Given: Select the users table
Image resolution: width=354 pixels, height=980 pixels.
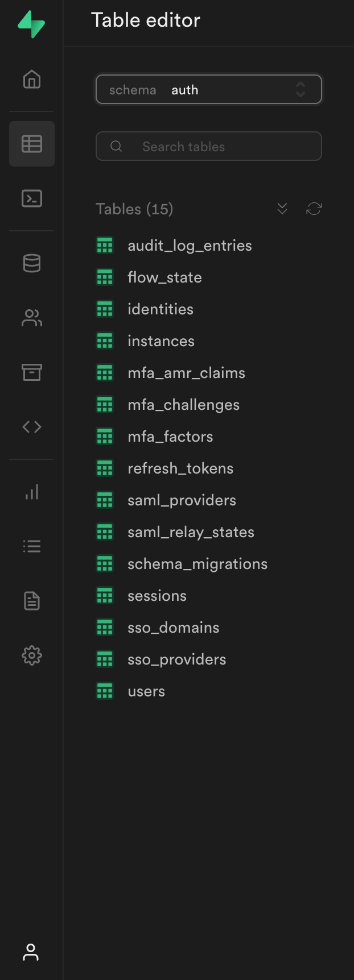Looking at the screenshot, I should 146,691.
